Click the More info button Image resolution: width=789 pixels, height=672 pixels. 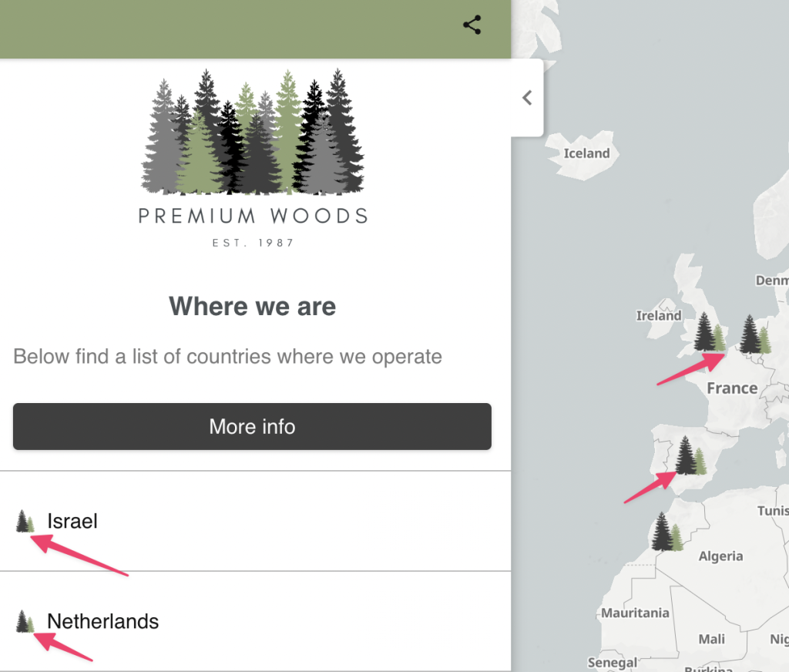pos(252,426)
